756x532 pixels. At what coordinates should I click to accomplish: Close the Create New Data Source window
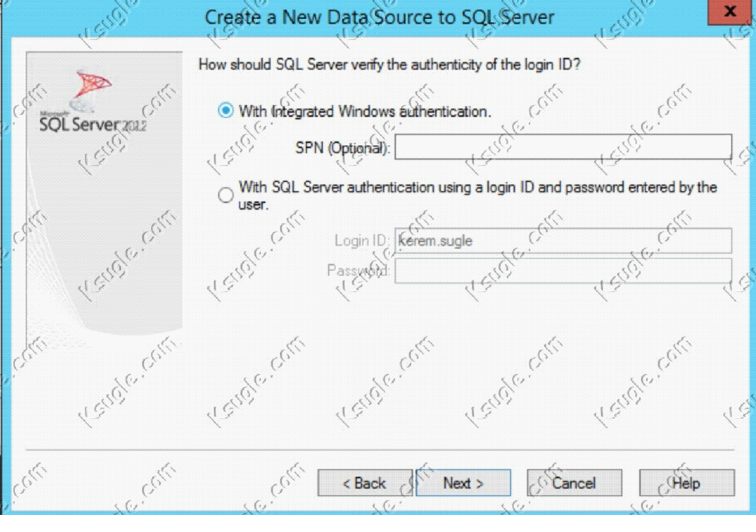click(x=730, y=11)
